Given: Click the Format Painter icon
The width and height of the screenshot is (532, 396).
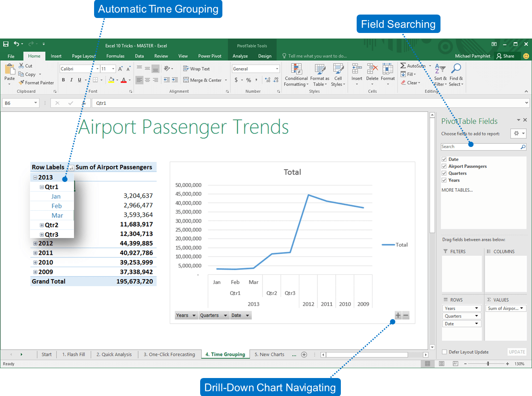Looking at the screenshot, I should (x=21, y=83).
